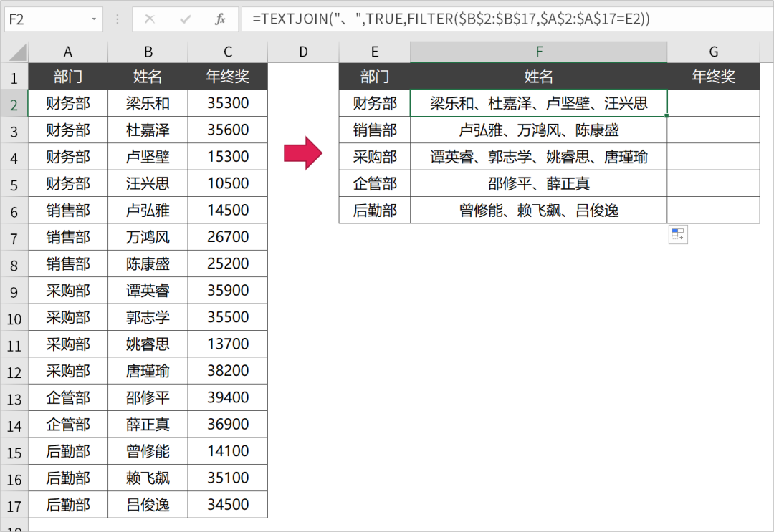Select the 采购部 cell in column E
Image resolution: width=774 pixels, height=532 pixels.
(375, 157)
